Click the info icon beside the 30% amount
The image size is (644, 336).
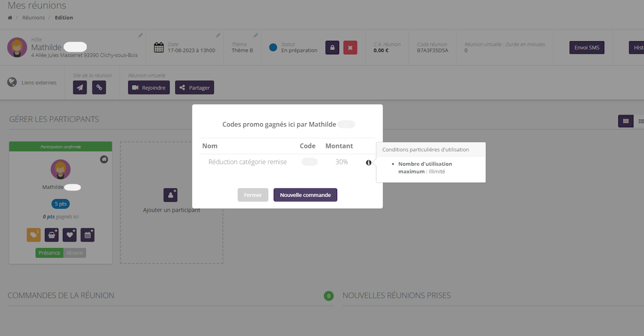[x=368, y=162]
